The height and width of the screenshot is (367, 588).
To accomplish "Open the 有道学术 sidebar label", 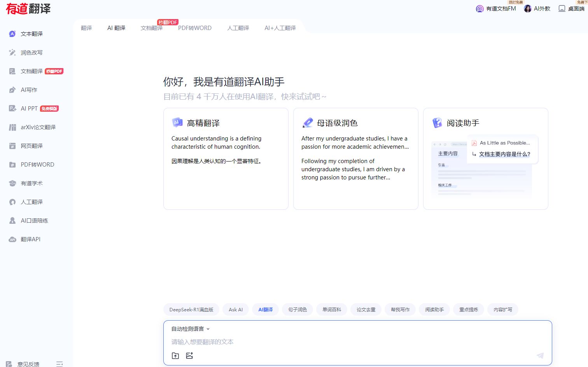I will pos(31,183).
